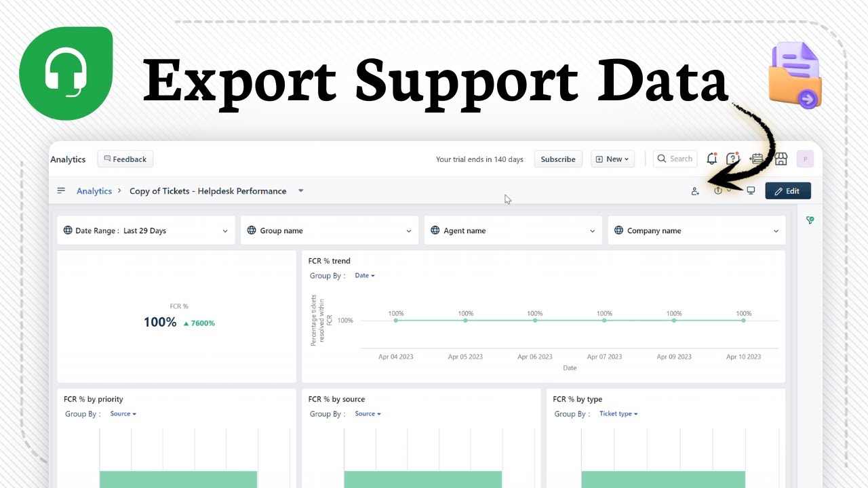Click the Subscribe button

click(x=558, y=159)
